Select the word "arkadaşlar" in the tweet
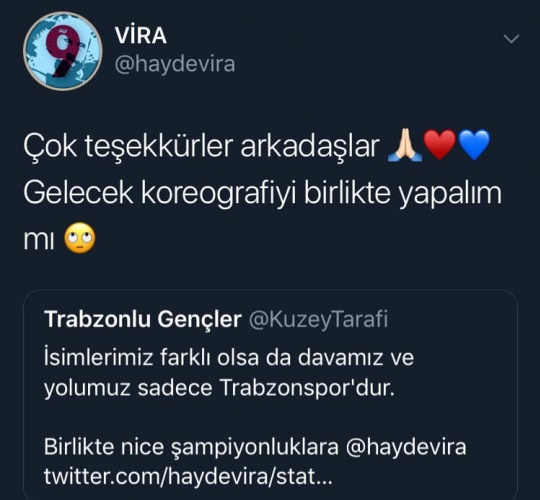The image size is (540, 500). 310,146
